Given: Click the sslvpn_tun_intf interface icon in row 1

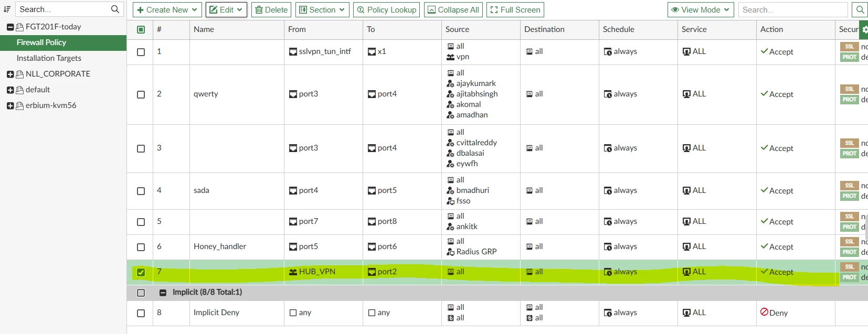Looking at the screenshot, I should click(x=293, y=51).
